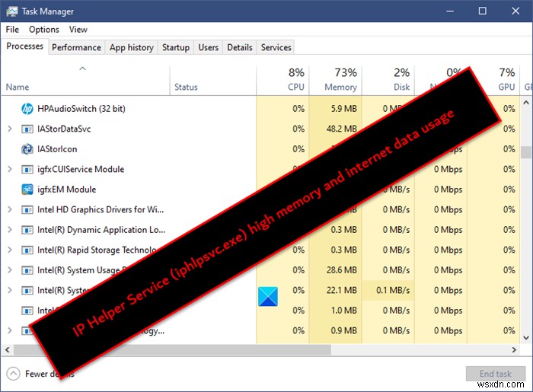The width and height of the screenshot is (533, 392).
Task: Switch to the Users tab
Action: [209, 47]
